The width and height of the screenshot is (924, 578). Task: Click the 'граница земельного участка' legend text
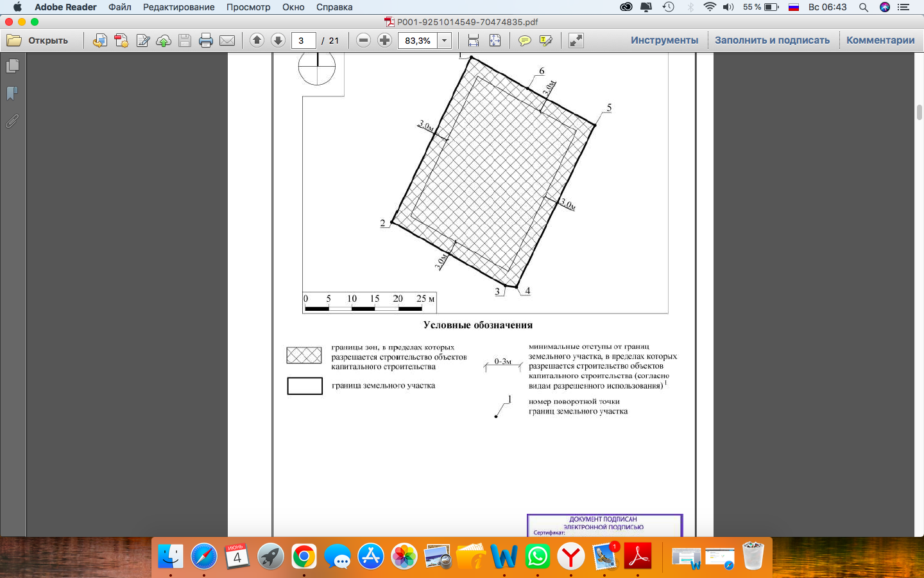tap(383, 385)
